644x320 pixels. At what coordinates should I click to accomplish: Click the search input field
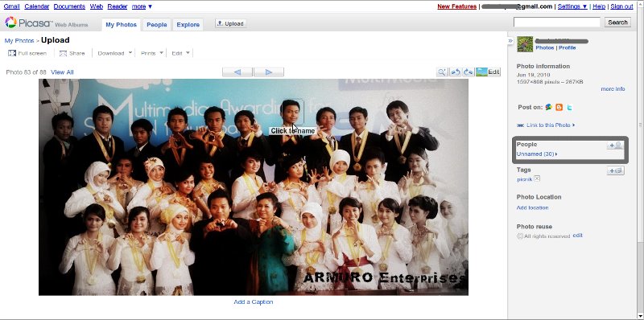[x=557, y=23]
